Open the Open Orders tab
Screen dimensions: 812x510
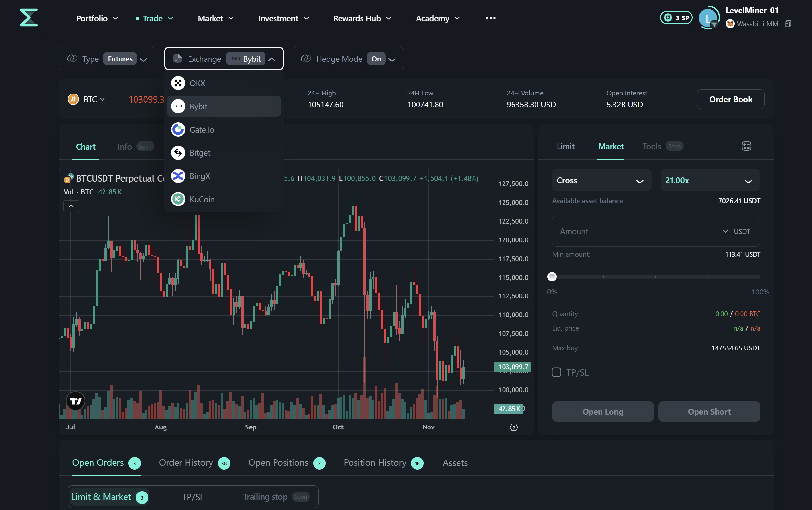106,463
